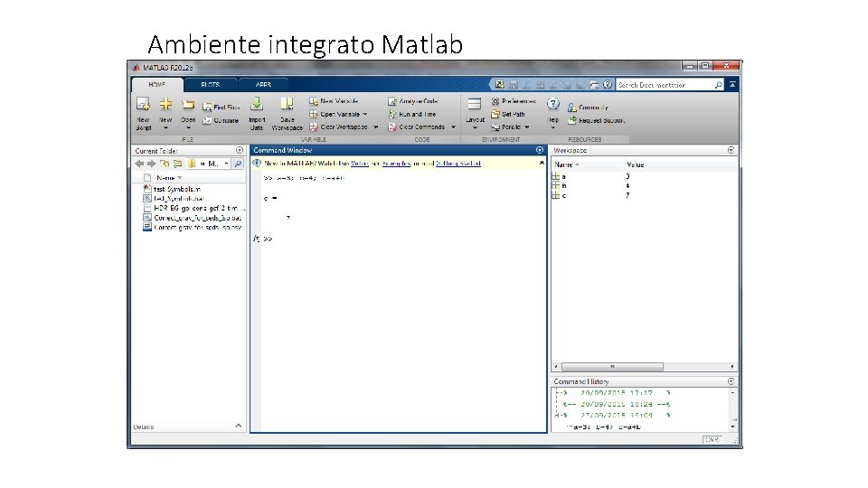Sort Workspace by Name column header
The width and height of the screenshot is (868, 488).
pos(588,164)
